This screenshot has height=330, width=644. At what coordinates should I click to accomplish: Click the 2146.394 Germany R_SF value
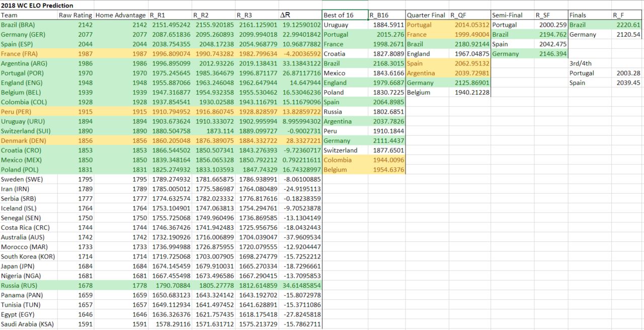coord(552,54)
